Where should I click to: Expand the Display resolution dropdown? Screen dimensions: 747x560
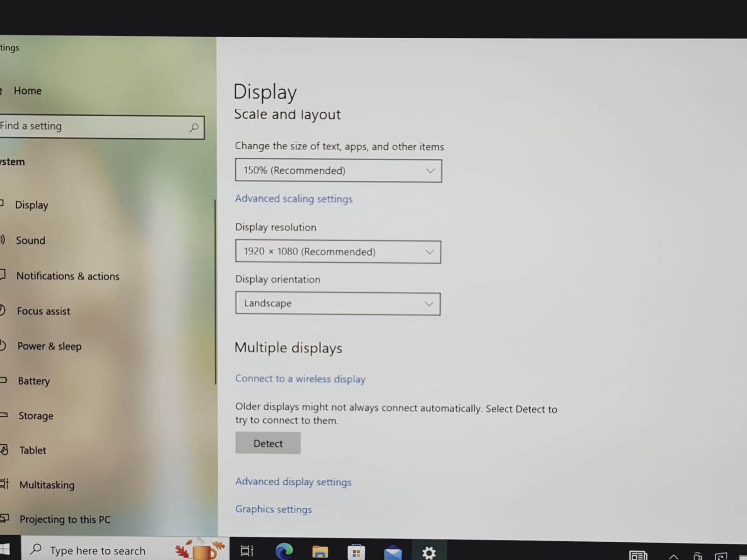[x=338, y=252]
